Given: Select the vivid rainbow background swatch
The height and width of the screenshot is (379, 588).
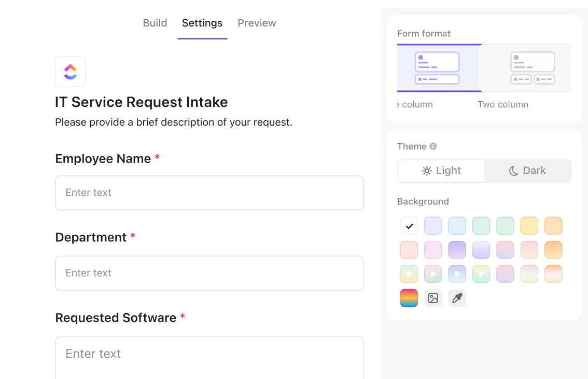Looking at the screenshot, I should (x=409, y=298).
